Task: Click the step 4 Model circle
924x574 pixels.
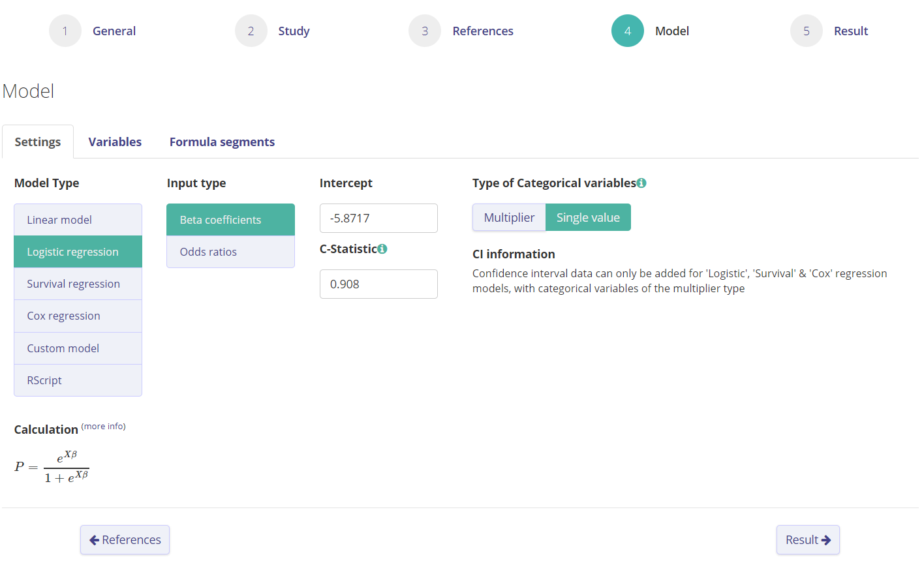Action: click(627, 31)
